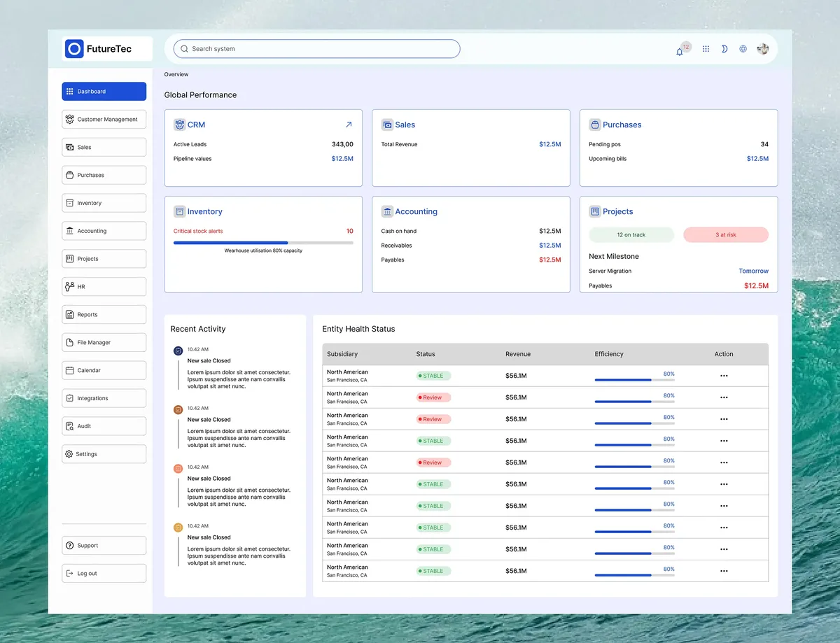Click the Sales card icon
Image resolution: width=840 pixels, height=643 pixels.
click(387, 125)
